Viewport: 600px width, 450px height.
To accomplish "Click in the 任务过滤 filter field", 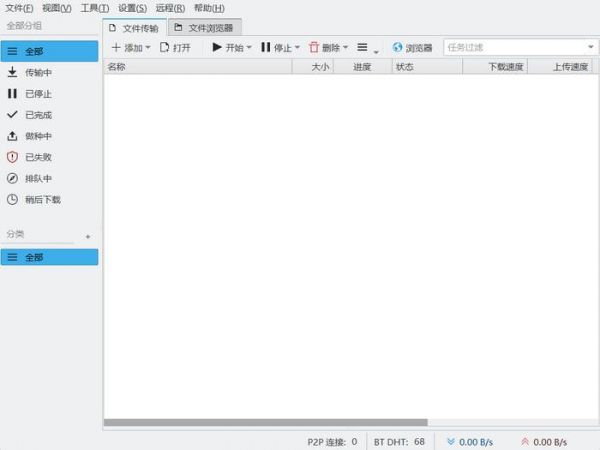I will (x=512, y=47).
